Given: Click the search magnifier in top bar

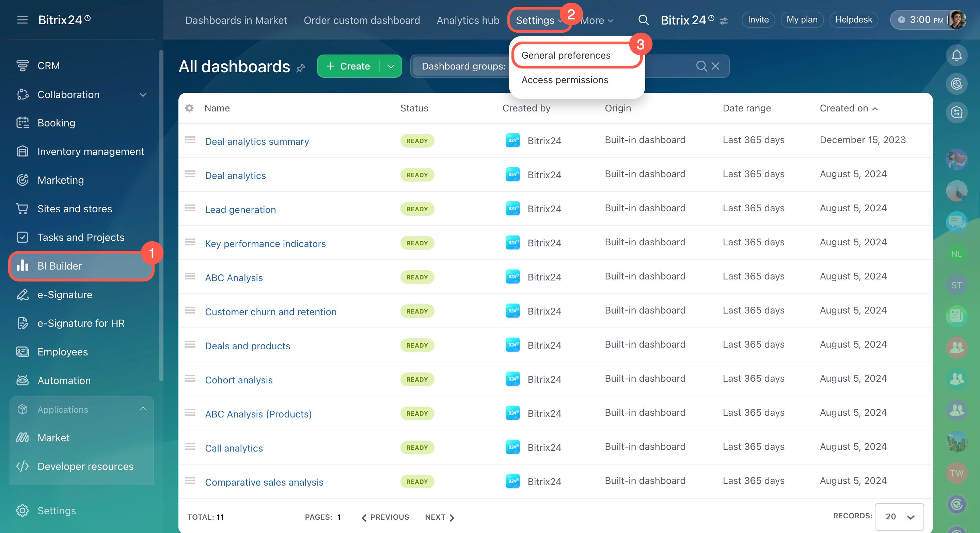Looking at the screenshot, I should (643, 20).
